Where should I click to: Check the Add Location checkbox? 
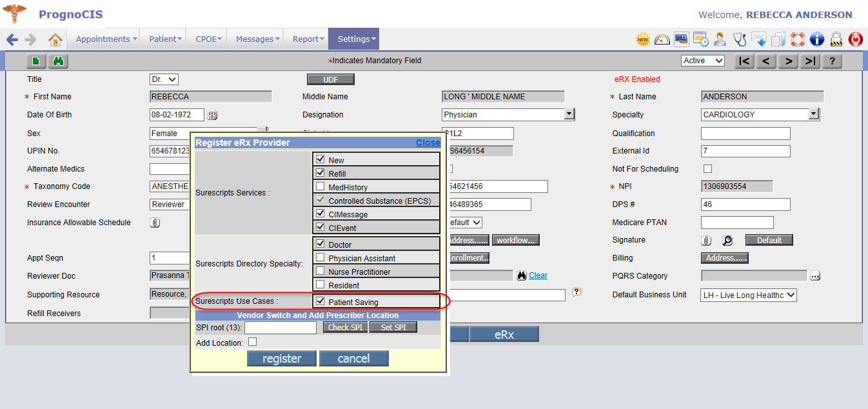(252, 342)
